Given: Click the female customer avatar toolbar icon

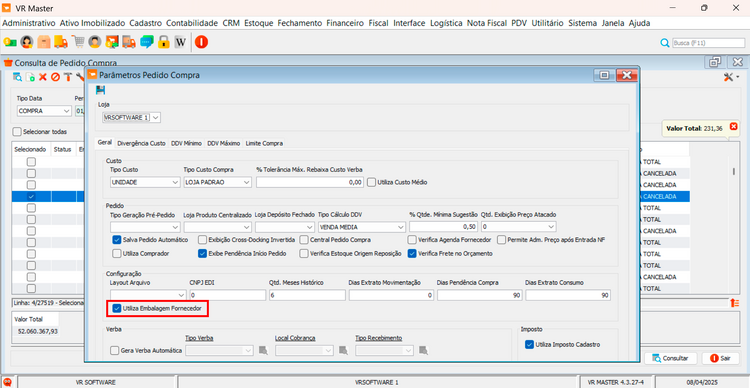Looking at the screenshot, I should [x=27, y=42].
